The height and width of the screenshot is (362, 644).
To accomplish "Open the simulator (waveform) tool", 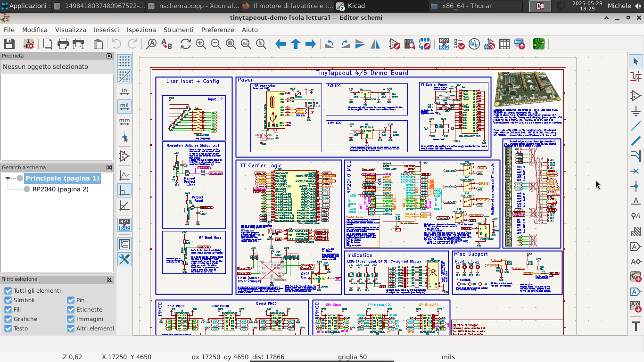I will pyautogui.click(x=474, y=44).
